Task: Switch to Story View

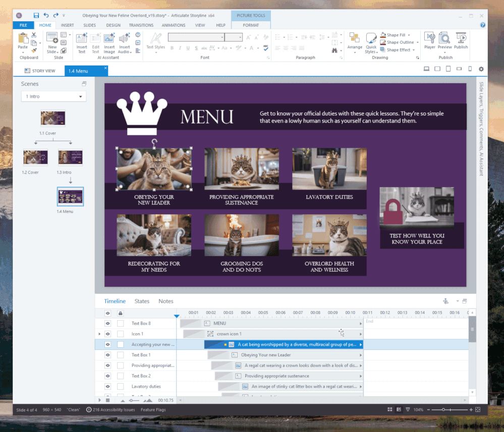Action: (40, 71)
